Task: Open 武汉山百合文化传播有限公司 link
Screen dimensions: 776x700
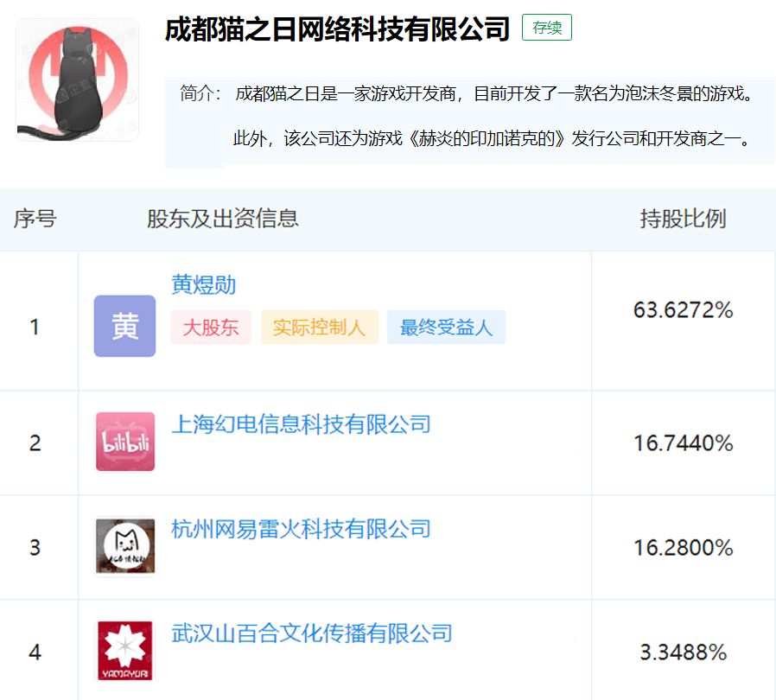Action: point(312,633)
